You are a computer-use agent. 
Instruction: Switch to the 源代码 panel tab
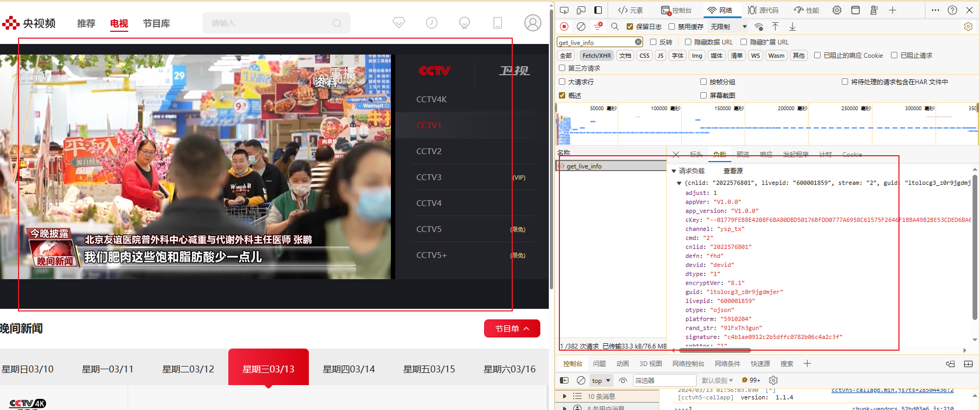click(763, 10)
